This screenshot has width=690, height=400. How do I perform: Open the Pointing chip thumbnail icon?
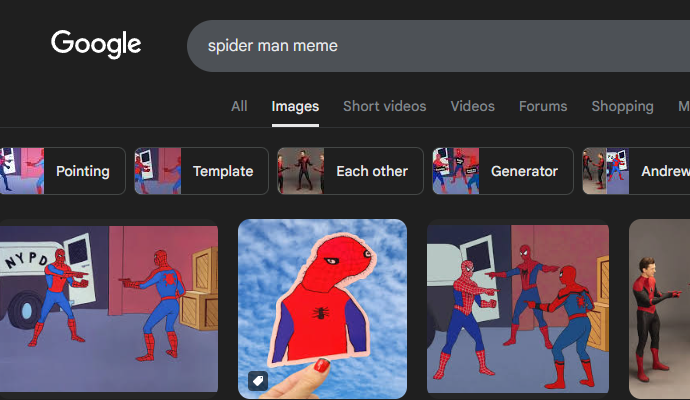coord(22,171)
